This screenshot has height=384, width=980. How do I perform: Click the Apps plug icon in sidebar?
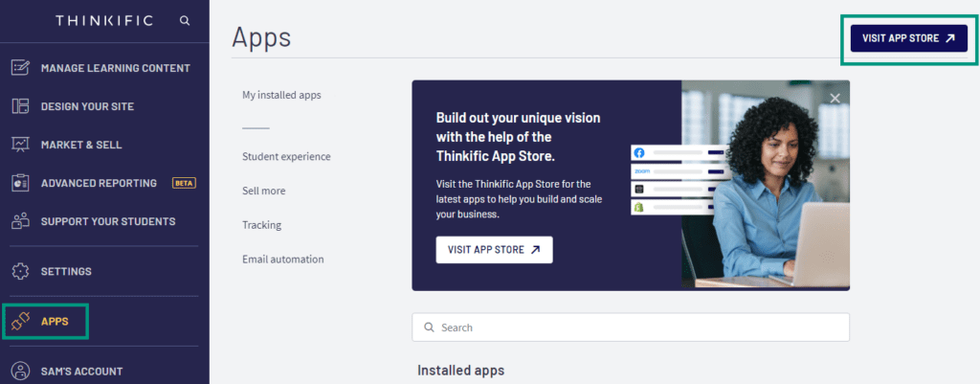click(21, 321)
